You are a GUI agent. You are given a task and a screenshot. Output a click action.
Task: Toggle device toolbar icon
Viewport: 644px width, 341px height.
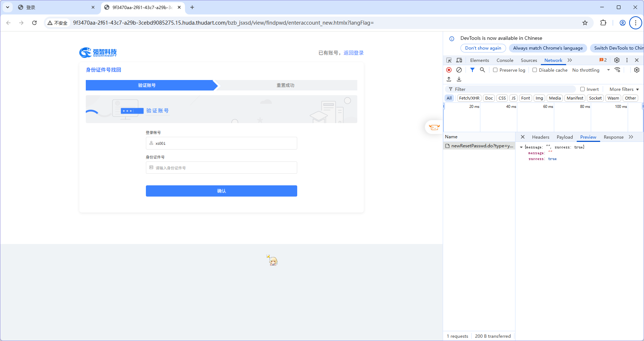tap(459, 60)
